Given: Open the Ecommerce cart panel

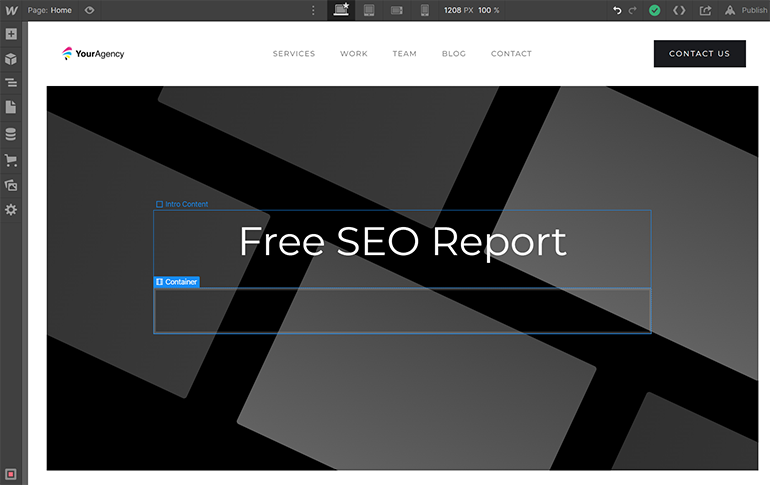Looking at the screenshot, I should click(x=11, y=160).
